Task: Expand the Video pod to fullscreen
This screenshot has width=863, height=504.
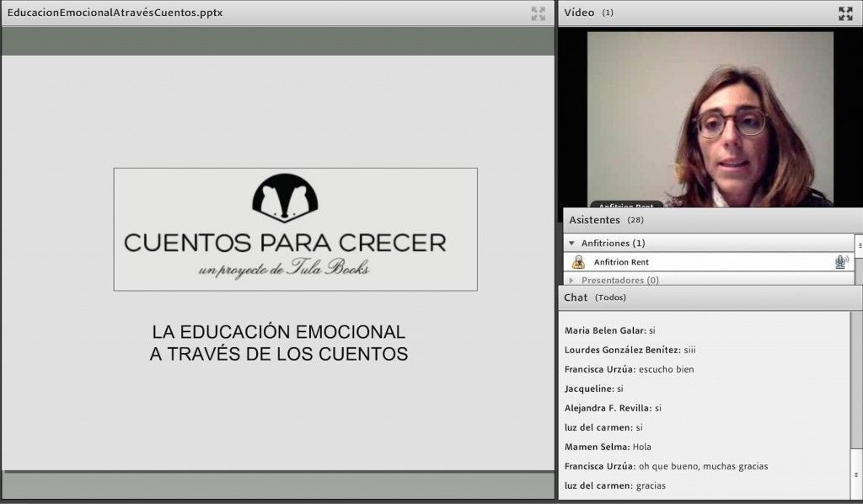Action: coord(845,13)
